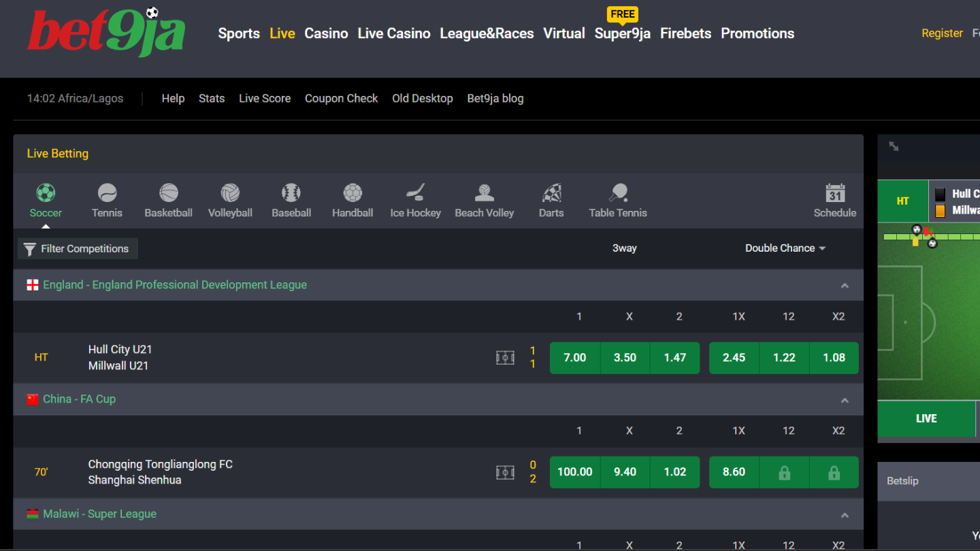The width and height of the screenshot is (980, 551).
Task: Click the pitch icon for Hull City U21 match
Action: (505, 357)
